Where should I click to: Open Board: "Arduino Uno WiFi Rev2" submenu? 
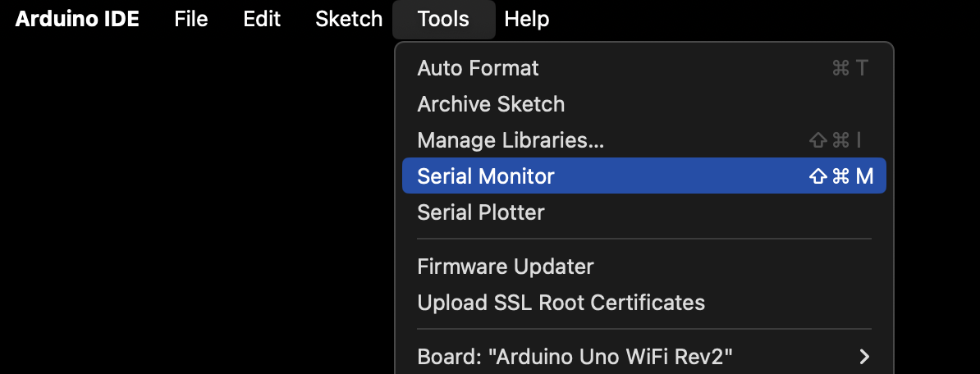(643, 357)
